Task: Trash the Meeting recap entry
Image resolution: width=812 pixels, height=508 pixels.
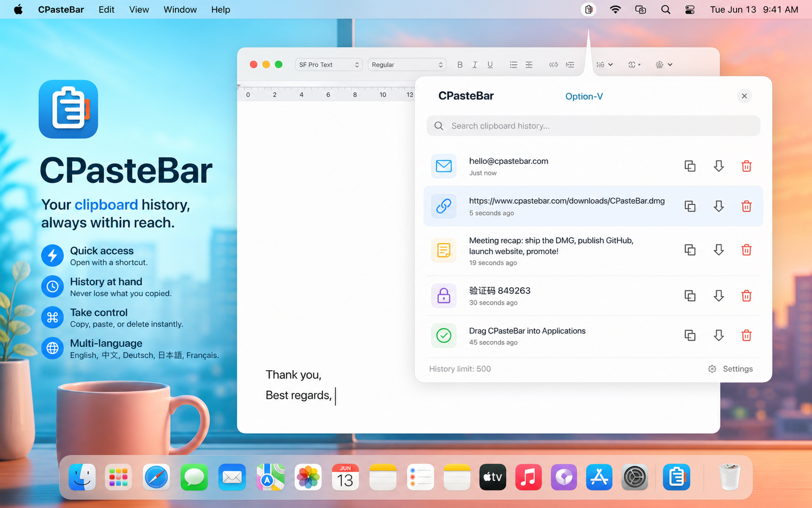Action: pos(746,250)
